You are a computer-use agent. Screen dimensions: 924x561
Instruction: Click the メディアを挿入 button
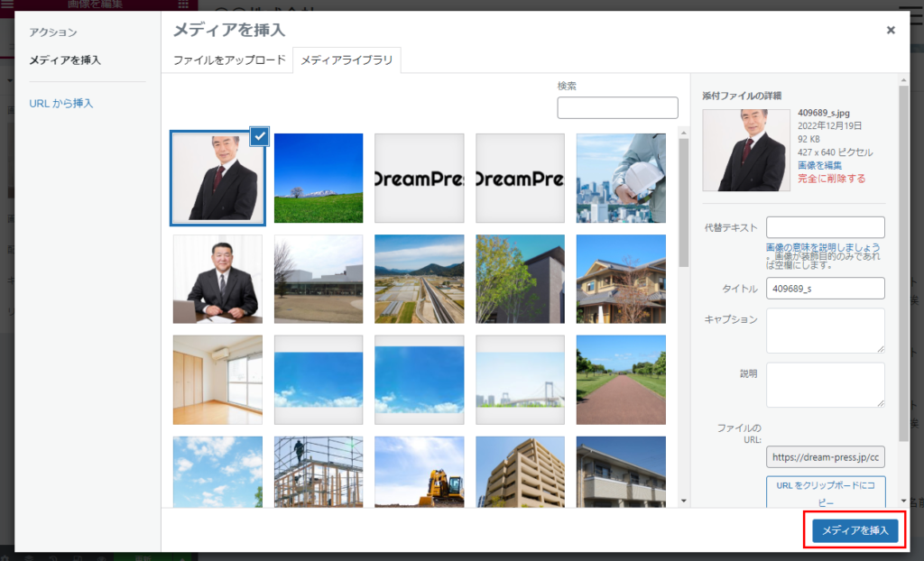[855, 530]
